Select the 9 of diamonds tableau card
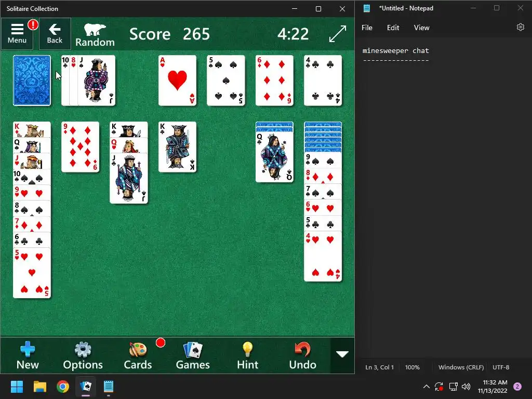 coord(81,147)
